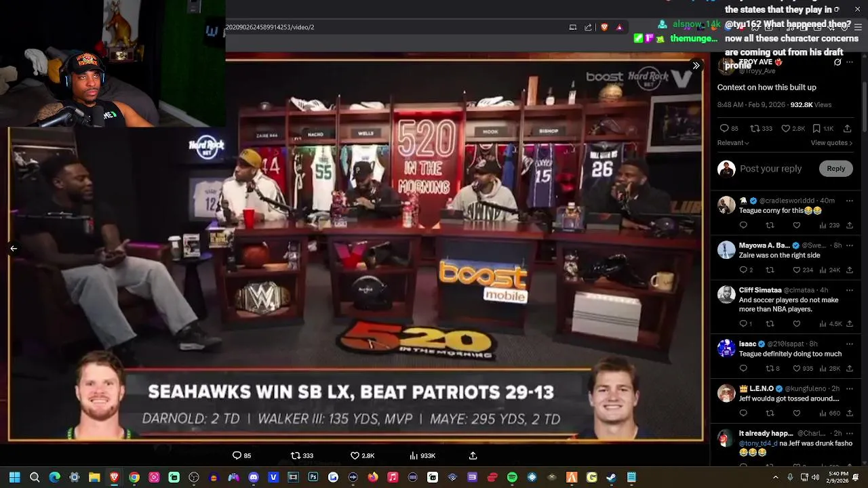Open more options on Isaac's reply
Image resolution: width=868 pixels, height=488 pixels.
tap(850, 344)
